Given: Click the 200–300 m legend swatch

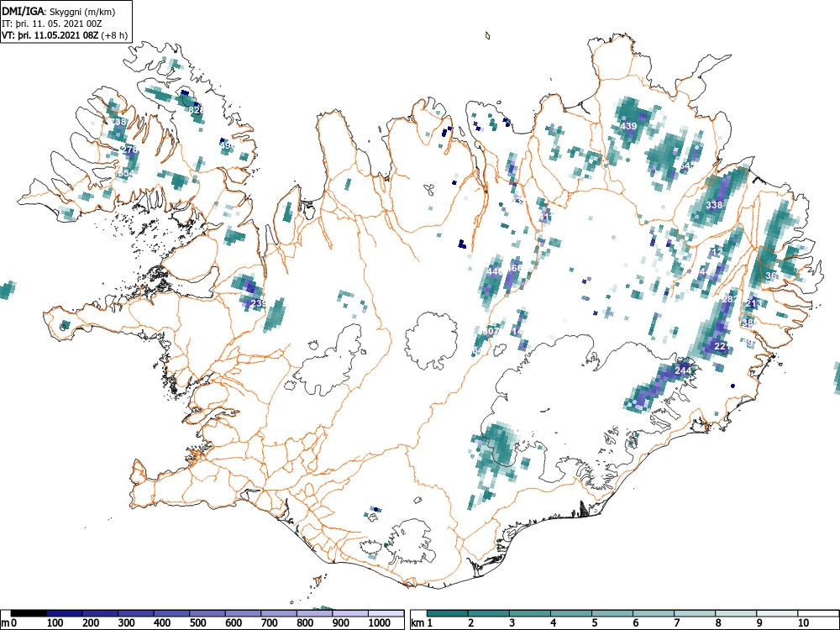Looking at the screenshot, I should pyautogui.click(x=100, y=613).
